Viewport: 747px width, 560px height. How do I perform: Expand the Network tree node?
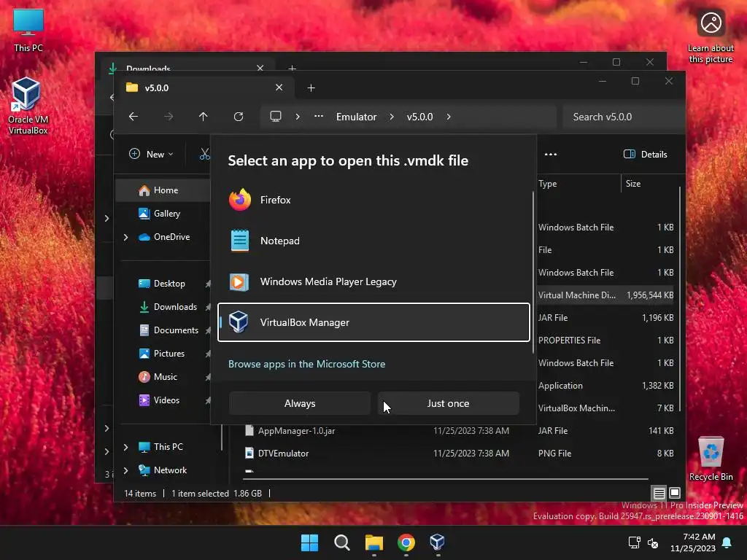125,470
